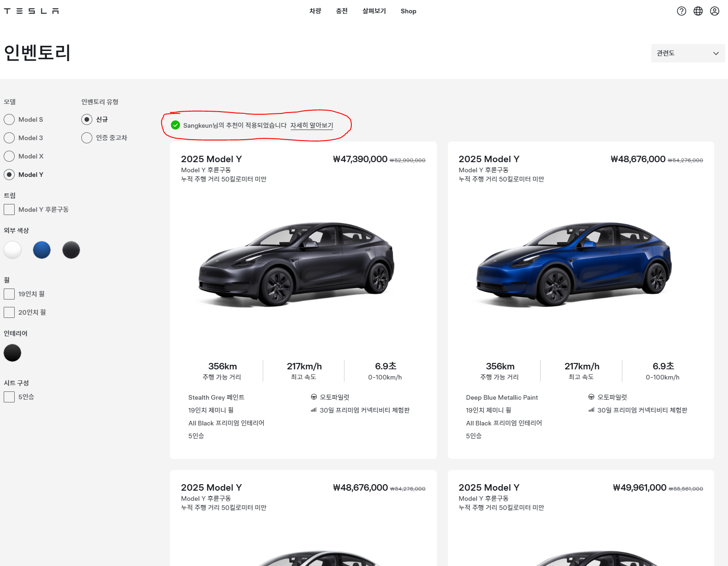This screenshot has height=566, width=728.
Task: Click the 자세히 알아보기 link
Action: (x=311, y=125)
